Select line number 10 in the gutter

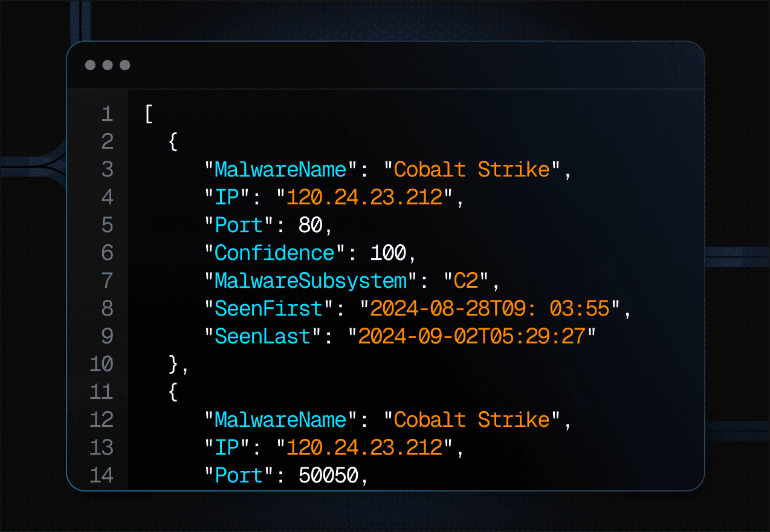[x=101, y=364]
